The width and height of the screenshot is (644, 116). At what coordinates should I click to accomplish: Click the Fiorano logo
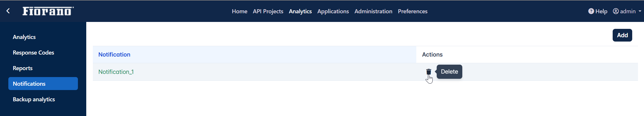coord(48,11)
